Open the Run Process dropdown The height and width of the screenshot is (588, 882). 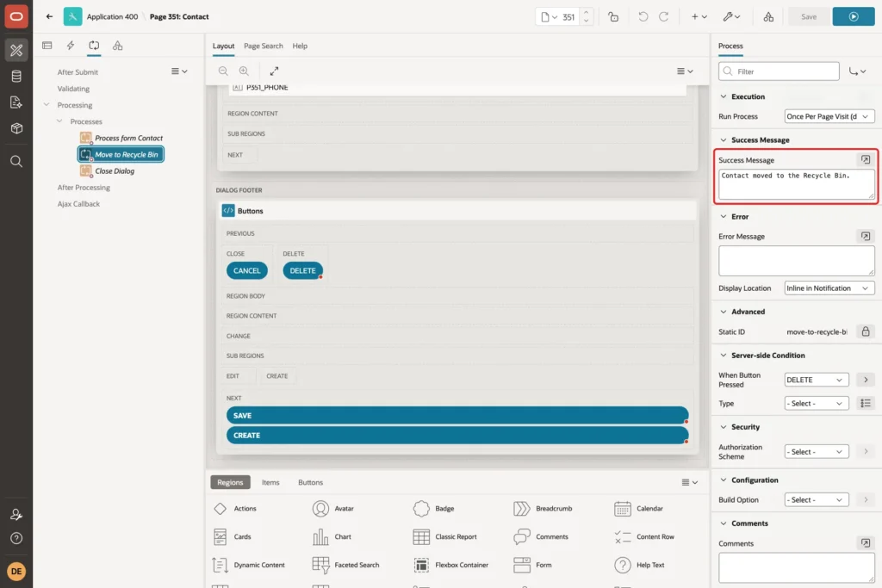tap(829, 116)
